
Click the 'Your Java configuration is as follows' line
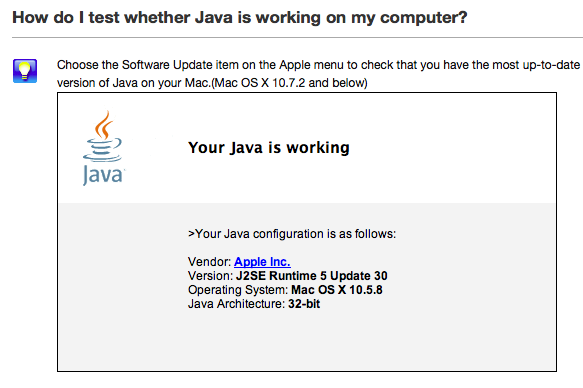(292, 234)
